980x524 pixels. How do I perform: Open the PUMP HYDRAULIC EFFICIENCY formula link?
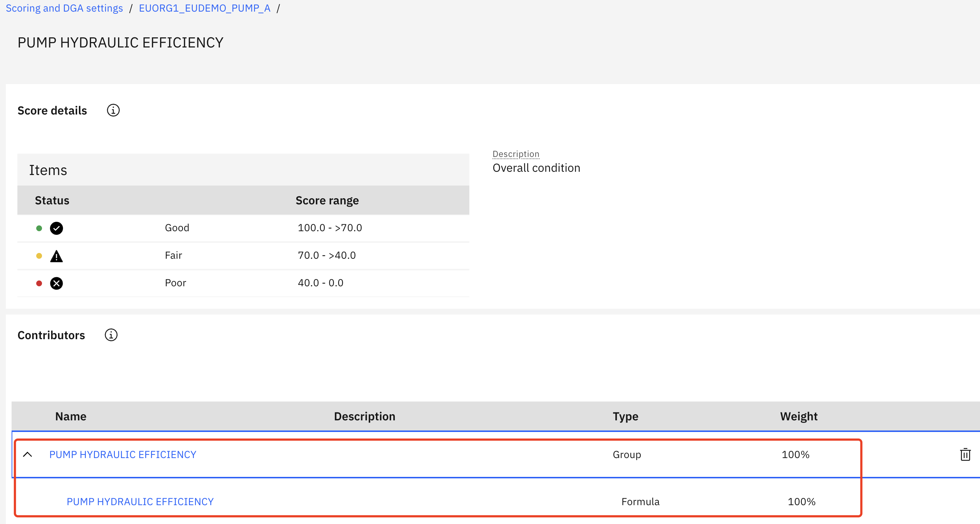click(140, 502)
